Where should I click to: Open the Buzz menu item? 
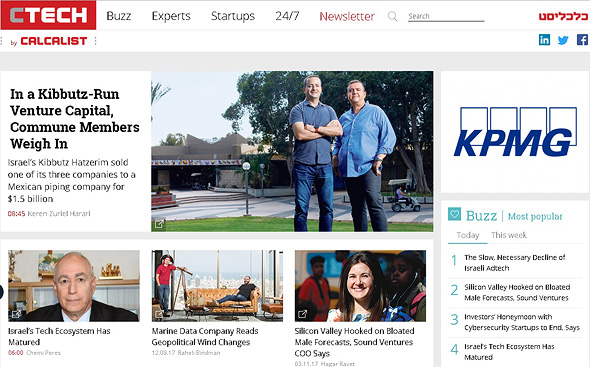119,16
